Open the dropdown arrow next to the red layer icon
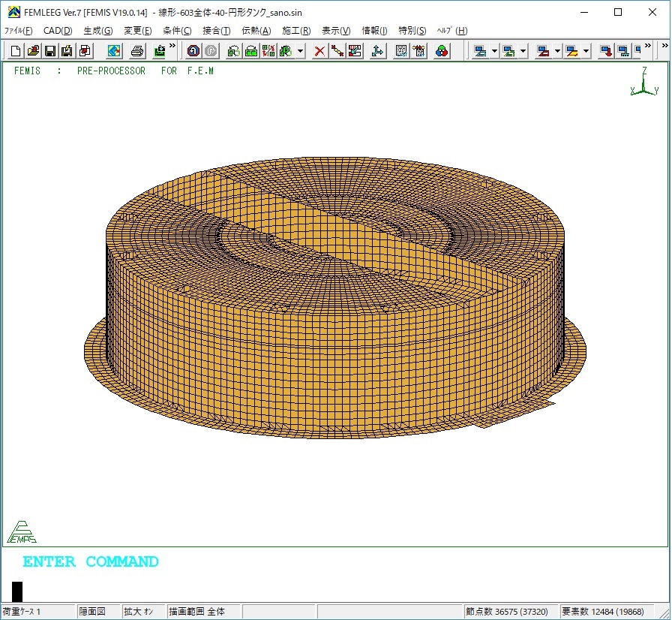The height and width of the screenshot is (620, 672). [x=557, y=51]
